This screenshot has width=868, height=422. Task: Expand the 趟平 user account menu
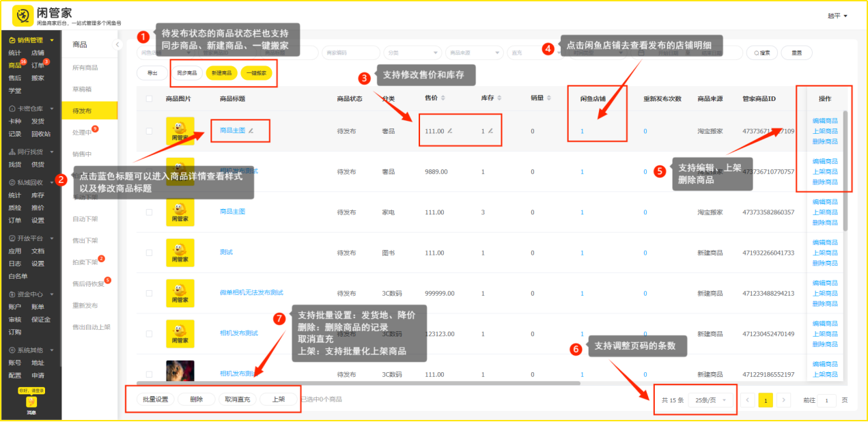837,16
